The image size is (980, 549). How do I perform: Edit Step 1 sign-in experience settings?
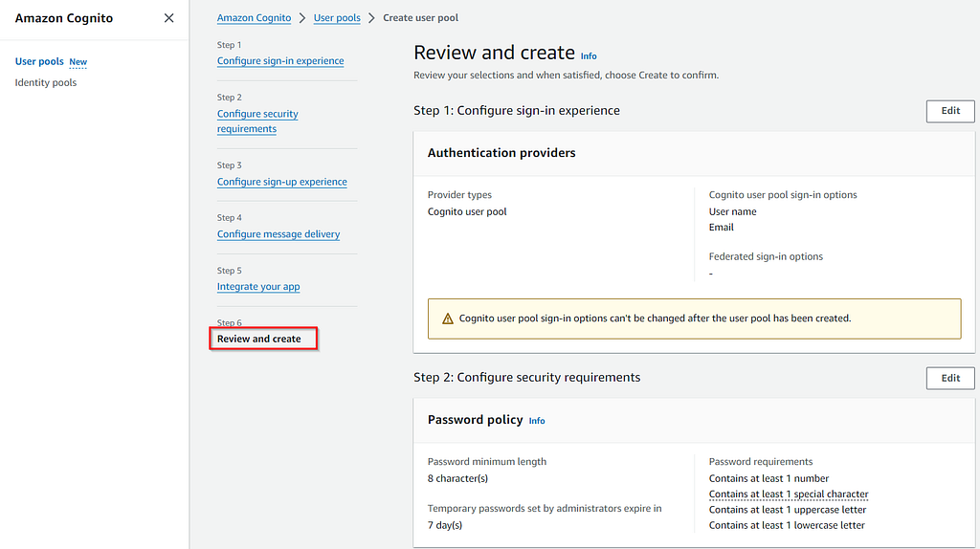950,111
